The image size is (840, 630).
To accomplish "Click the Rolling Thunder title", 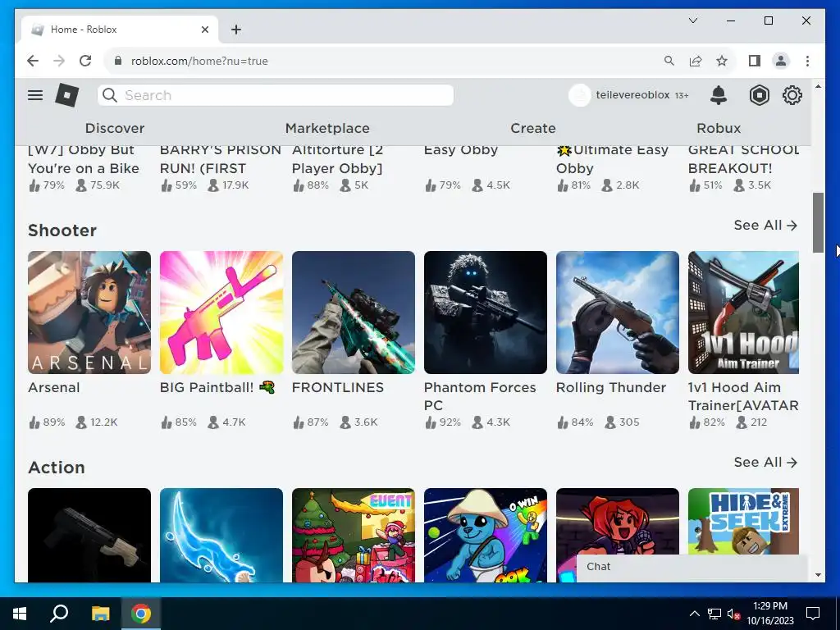I will coord(610,387).
